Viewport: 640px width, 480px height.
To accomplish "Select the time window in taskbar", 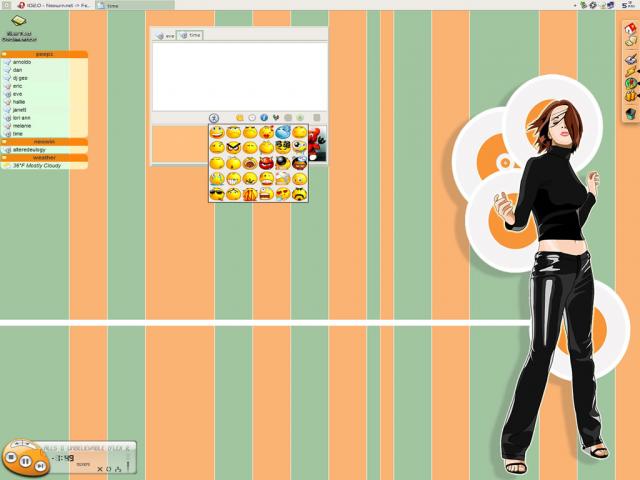I will (x=135, y=5).
